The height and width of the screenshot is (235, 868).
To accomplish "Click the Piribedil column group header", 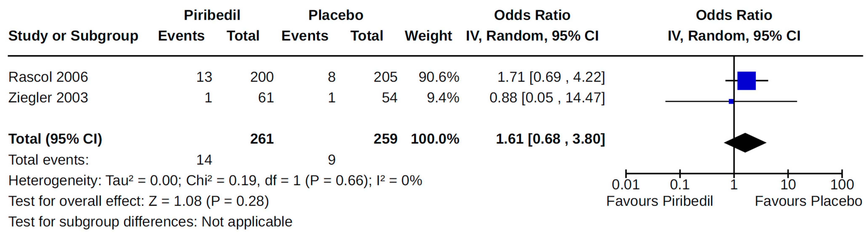I will click(212, 15).
